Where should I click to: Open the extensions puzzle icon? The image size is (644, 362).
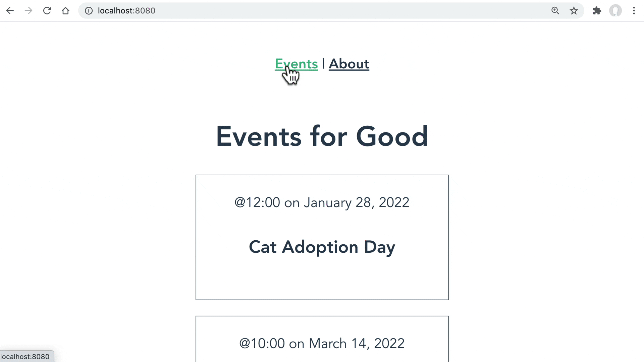(x=597, y=11)
